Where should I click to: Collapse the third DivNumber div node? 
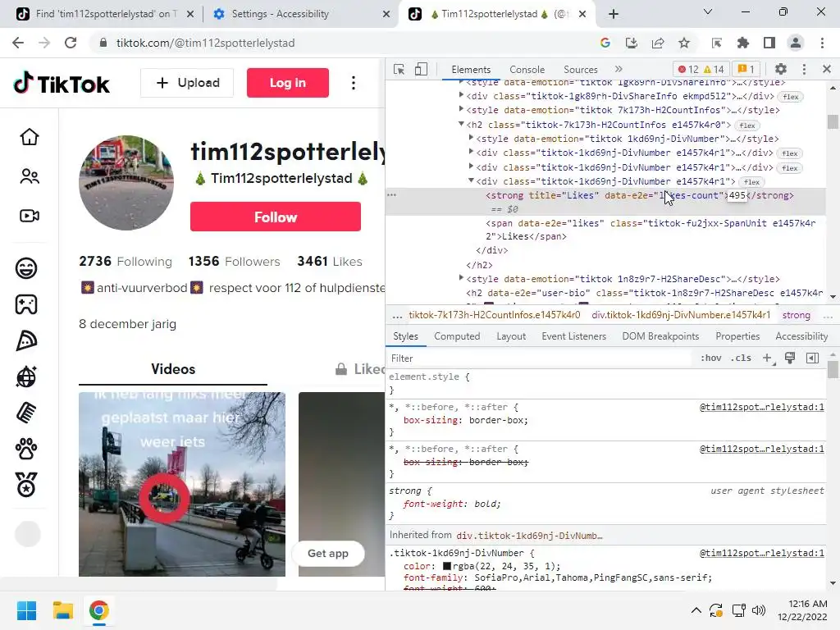[471, 180]
